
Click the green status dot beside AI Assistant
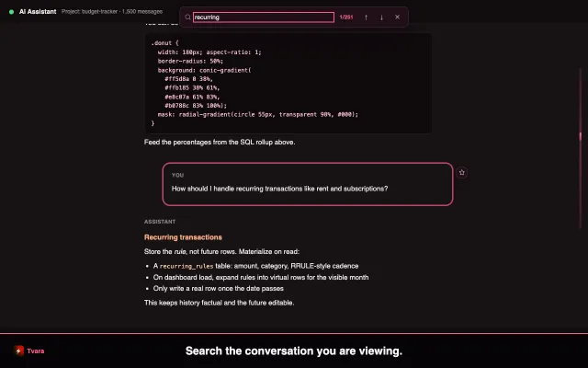[11, 12]
